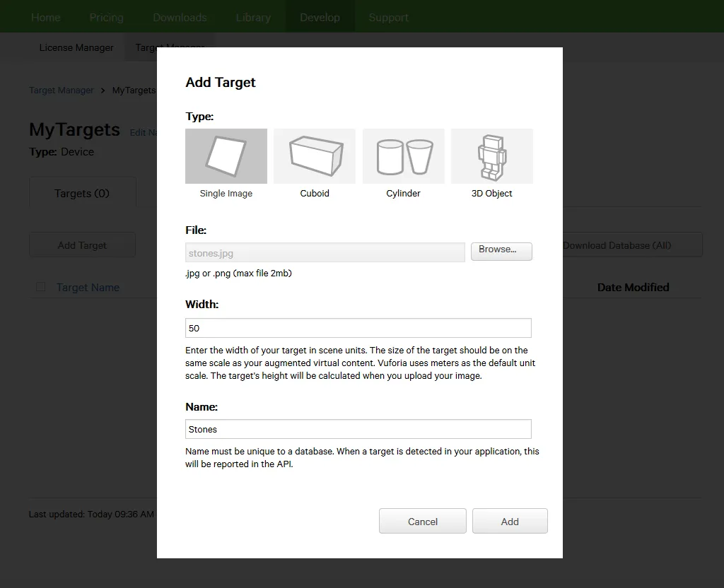Navigate to the Support page
The height and width of the screenshot is (588, 724).
pos(388,16)
